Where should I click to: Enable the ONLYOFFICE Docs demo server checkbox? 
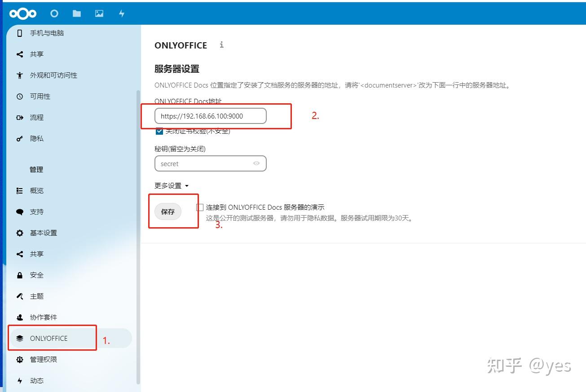tap(199, 207)
